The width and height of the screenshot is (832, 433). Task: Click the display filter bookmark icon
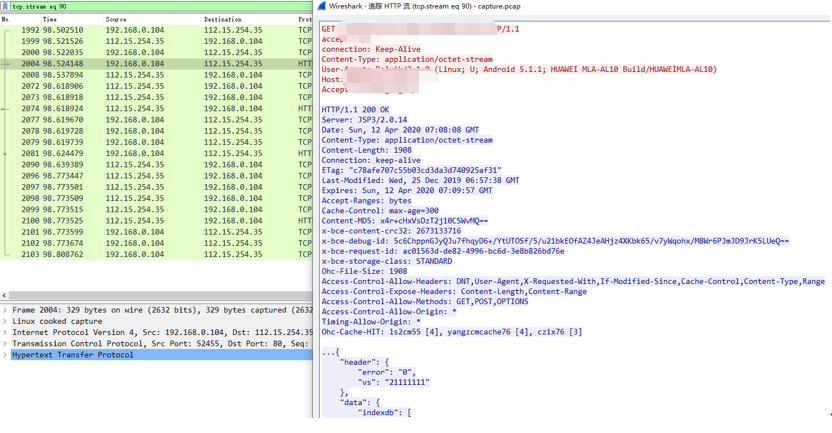point(5,6)
